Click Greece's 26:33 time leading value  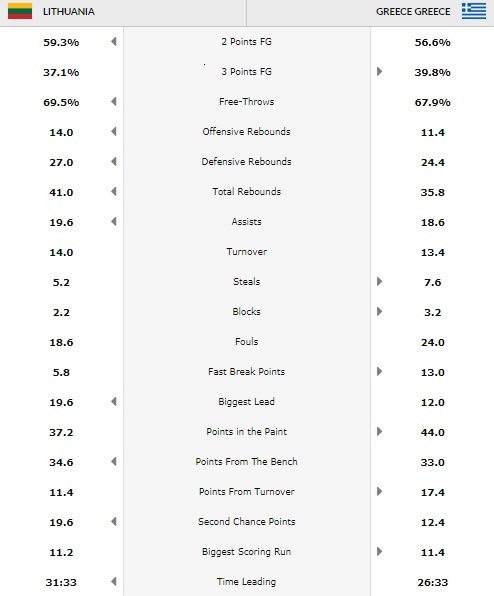point(432,582)
